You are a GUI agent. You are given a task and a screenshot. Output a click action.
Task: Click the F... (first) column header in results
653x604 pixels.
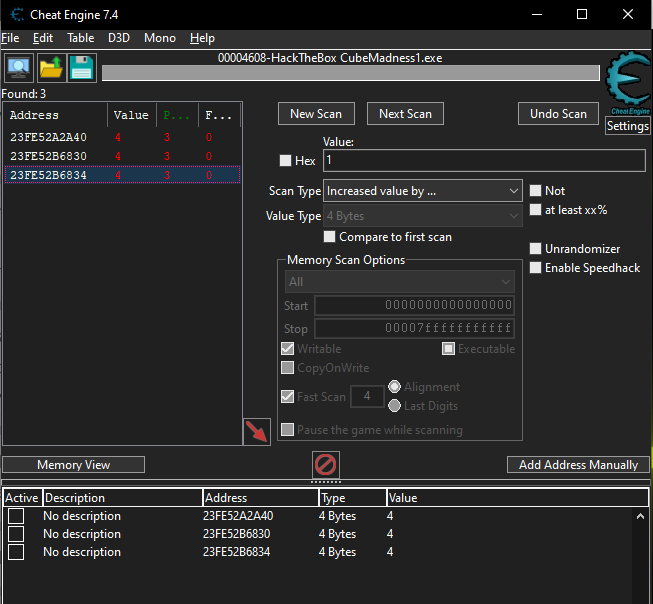pos(219,115)
